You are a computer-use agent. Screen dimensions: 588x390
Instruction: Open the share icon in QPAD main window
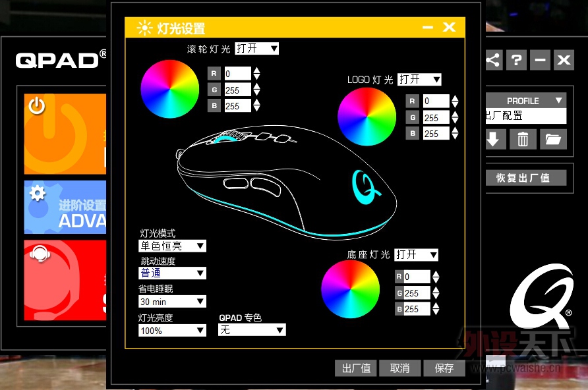point(493,60)
